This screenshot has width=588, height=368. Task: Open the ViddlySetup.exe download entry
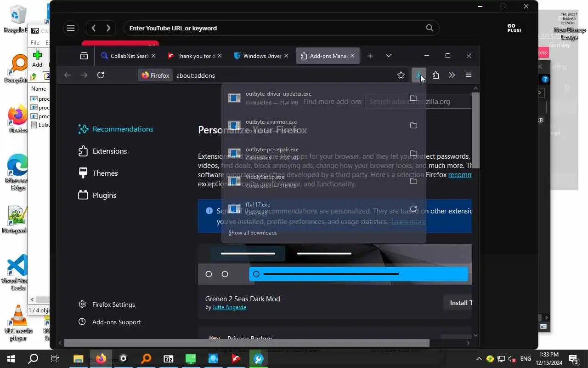317,181
